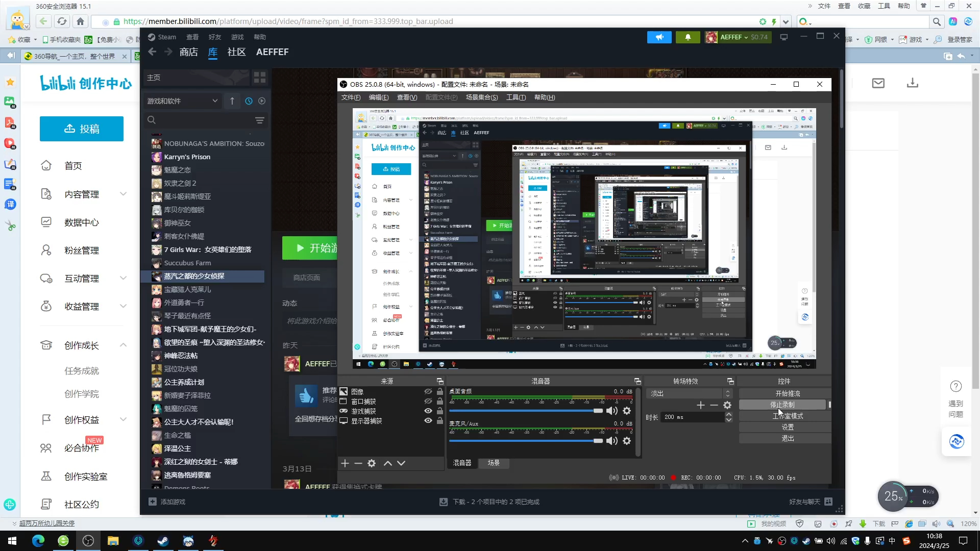This screenshot has width=980, height=551.
Task: Open Steam notifications bell
Action: 688,37
